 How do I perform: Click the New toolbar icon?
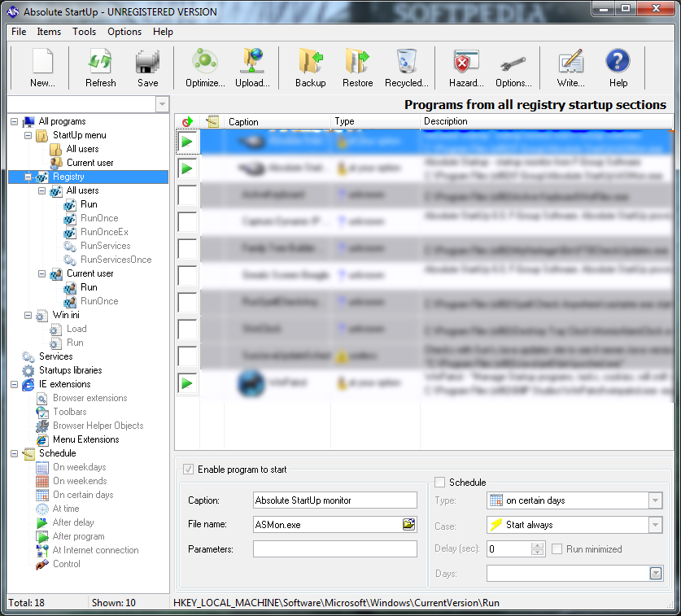click(x=42, y=68)
